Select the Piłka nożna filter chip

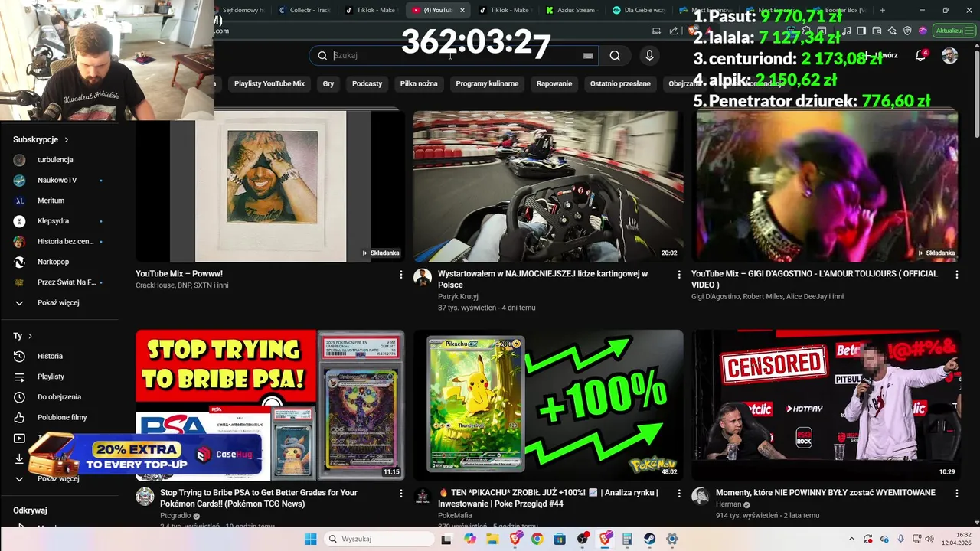pos(419,83)
